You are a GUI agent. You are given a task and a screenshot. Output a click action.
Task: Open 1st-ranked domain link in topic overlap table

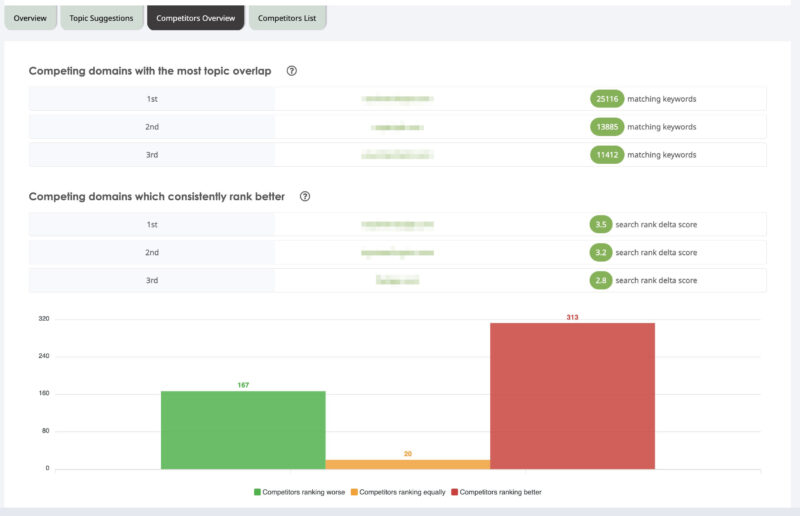pyautogui.click(x=397, y=99)
